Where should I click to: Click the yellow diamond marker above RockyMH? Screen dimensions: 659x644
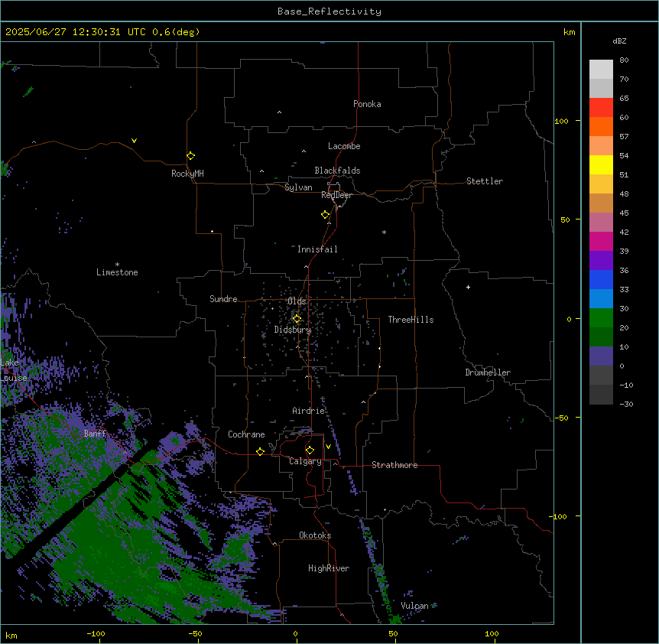(x=191, y=156)
